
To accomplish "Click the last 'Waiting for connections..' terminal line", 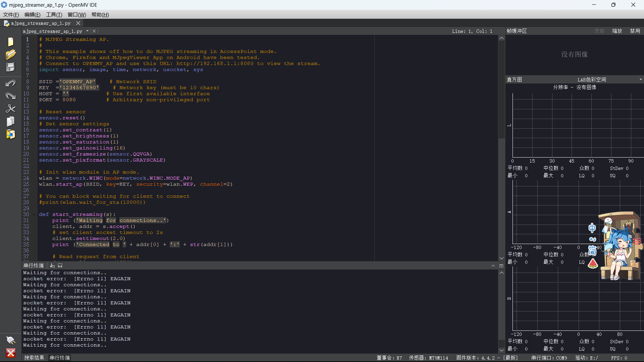I will point(65,345).
